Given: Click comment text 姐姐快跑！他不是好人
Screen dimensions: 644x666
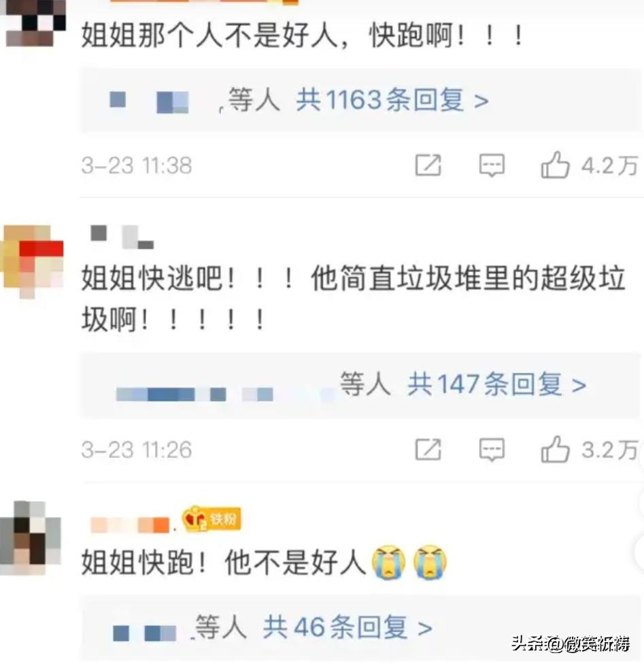Looking at the screenshot, I should (x=223, y=563).
